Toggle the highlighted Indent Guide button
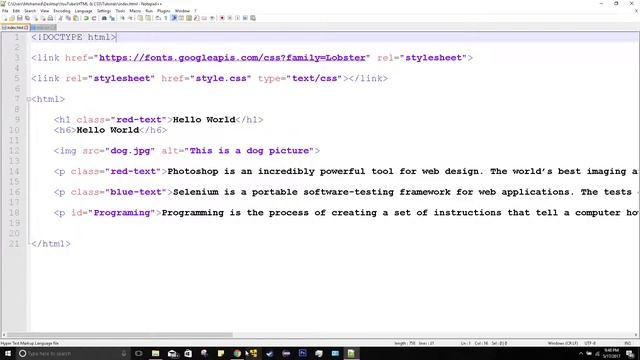Screen dimensions: 640x360 tap(173, 18)
